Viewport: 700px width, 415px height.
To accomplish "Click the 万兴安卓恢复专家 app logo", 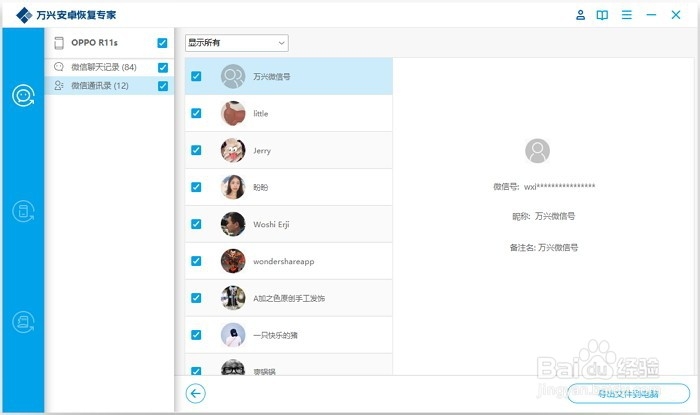I will [24, 15].
